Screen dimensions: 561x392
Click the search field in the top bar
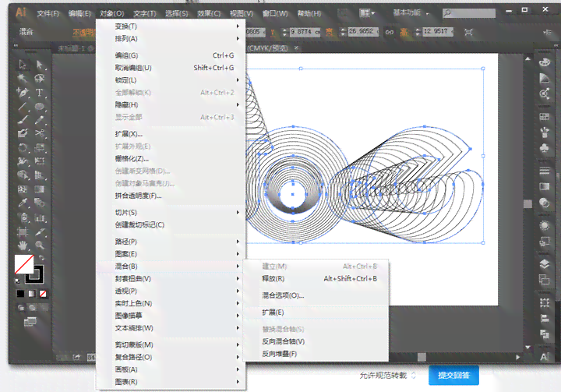pos(469,13)
